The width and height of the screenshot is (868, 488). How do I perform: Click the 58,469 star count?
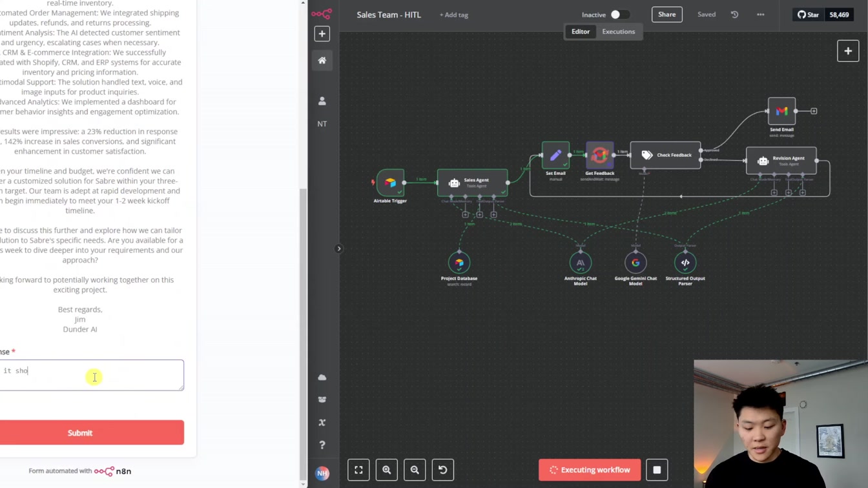pos(839,14)
